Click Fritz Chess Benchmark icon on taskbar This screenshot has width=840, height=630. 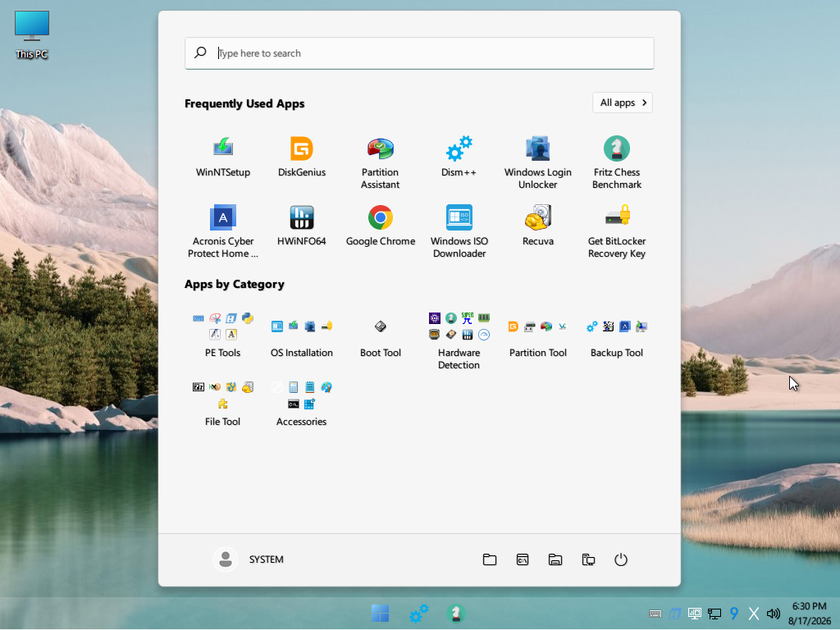456,614
